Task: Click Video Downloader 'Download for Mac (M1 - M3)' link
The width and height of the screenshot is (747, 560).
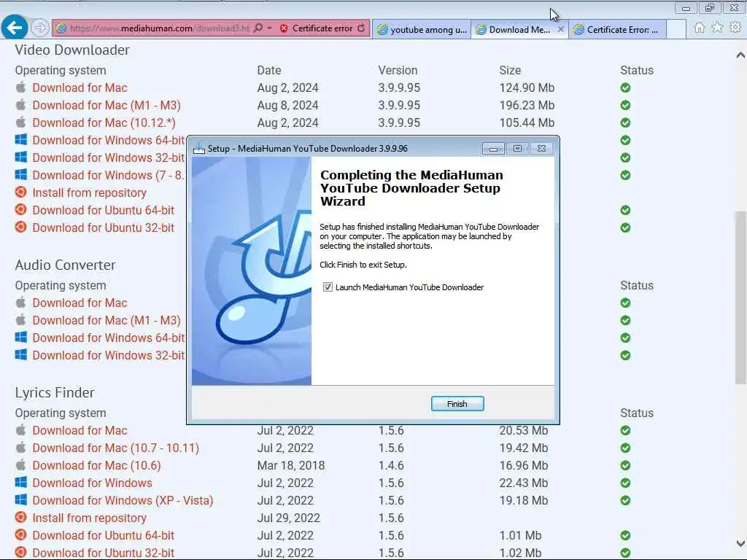Action: coord(107,105)
